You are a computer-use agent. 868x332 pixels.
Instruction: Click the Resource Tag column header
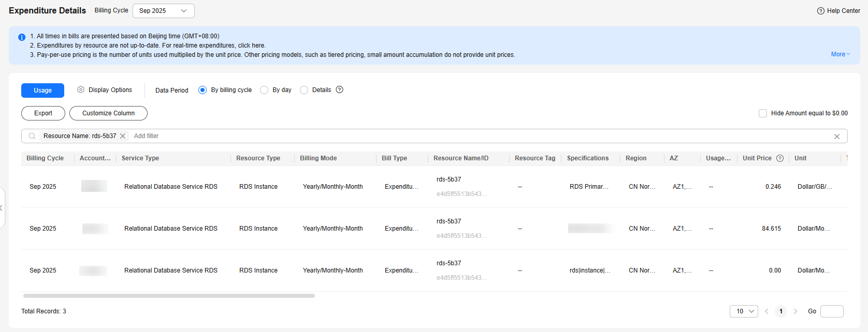[535, 158]
